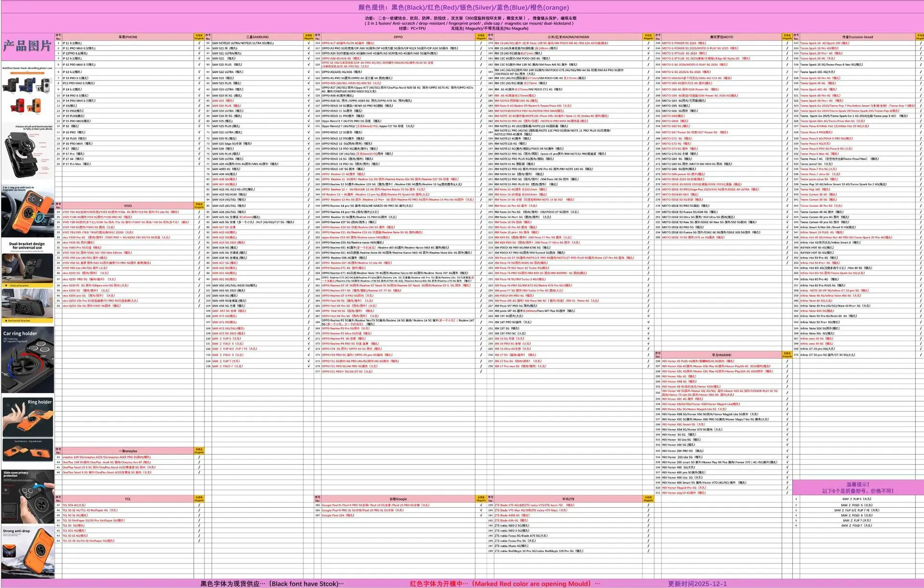Click 'SAM Z FOLD 7' in the folding models notice list

point(857,525)
